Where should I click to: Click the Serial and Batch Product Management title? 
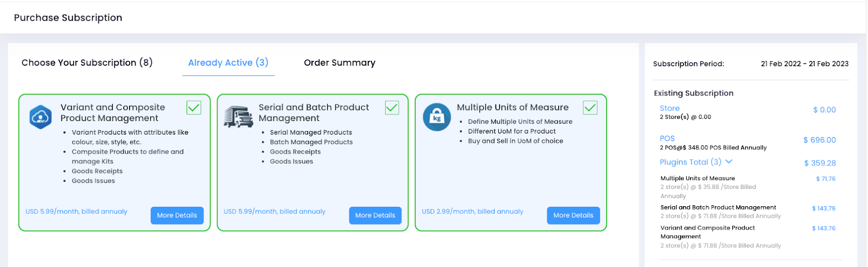(x=314, y=113)
